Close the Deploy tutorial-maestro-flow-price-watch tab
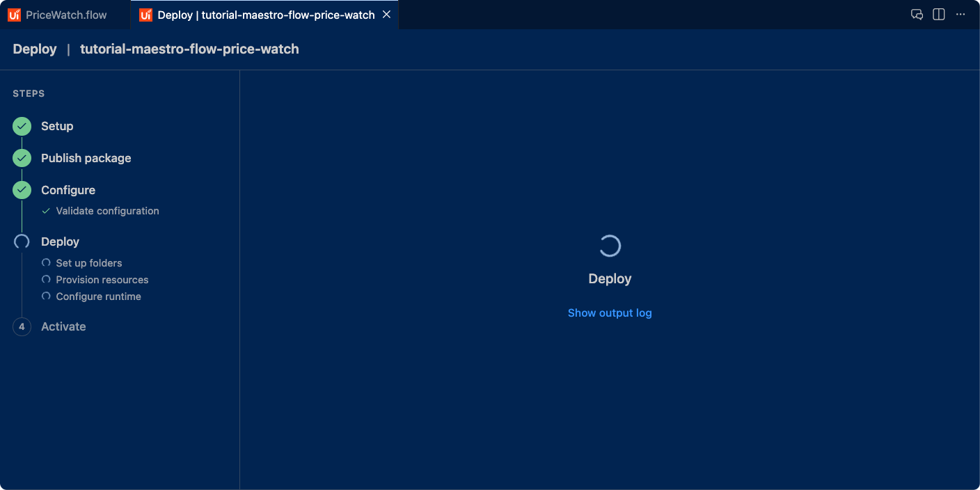 pyautogui.click(x=386, y=15)
